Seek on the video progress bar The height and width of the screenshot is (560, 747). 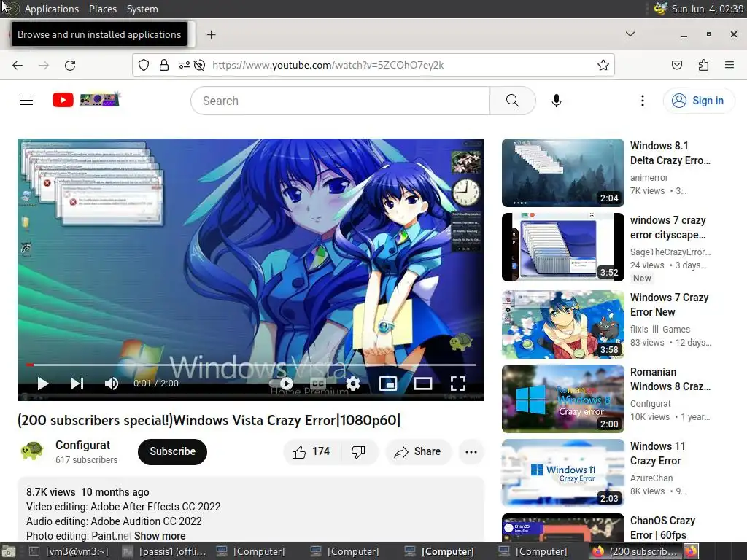point(251,365)
